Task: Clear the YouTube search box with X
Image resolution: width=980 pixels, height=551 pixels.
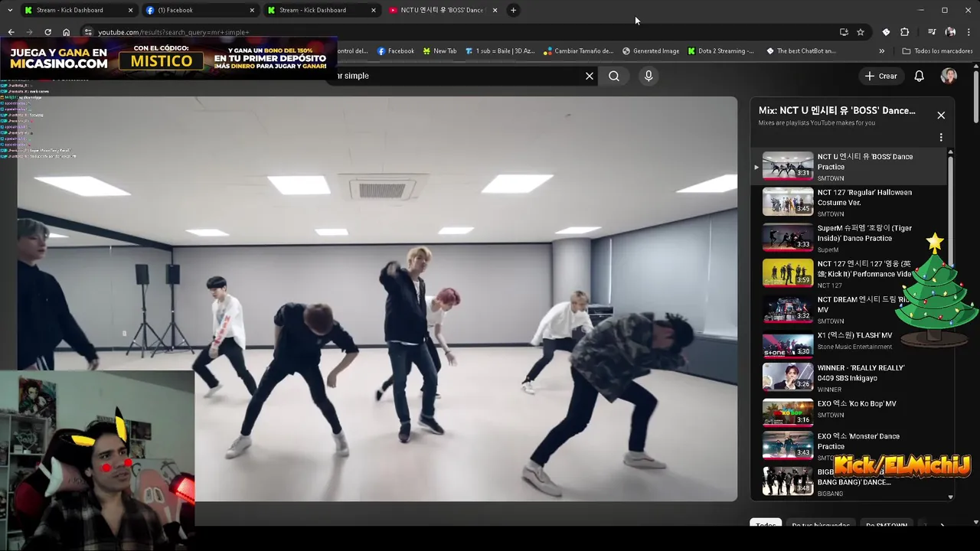Action: pos(590,76)
